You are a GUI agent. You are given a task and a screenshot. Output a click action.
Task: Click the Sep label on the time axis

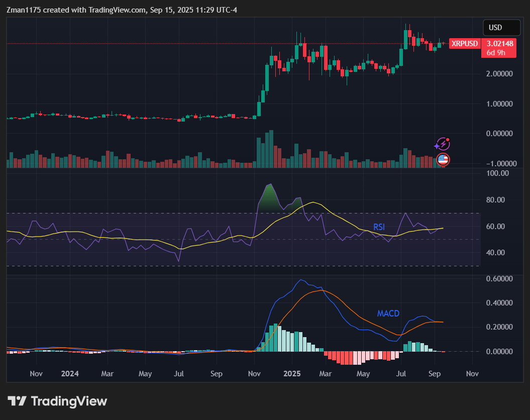(x=435, y=374)
